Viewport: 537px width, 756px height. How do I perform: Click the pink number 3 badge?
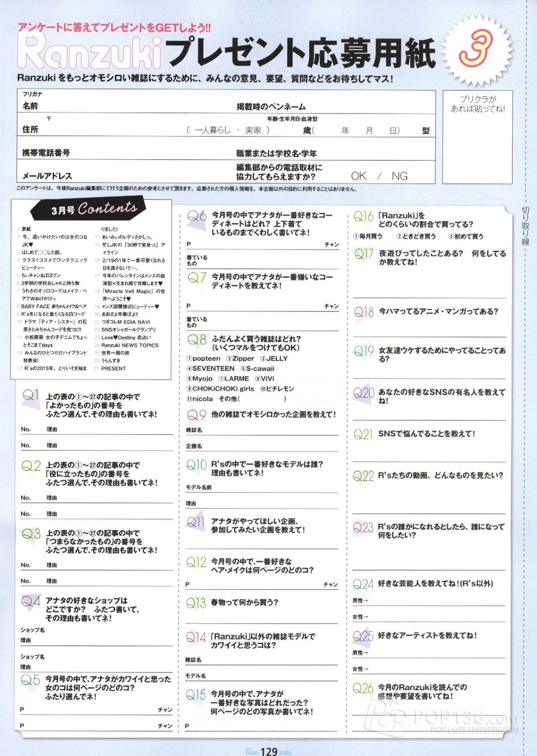[x=477, y=50]
